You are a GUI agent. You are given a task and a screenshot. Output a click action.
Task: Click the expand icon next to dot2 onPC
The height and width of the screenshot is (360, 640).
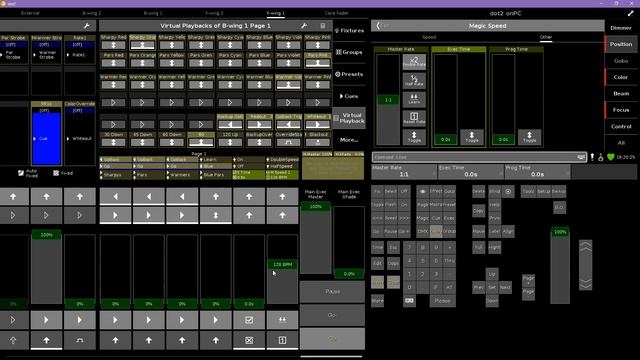coord(631,13)
